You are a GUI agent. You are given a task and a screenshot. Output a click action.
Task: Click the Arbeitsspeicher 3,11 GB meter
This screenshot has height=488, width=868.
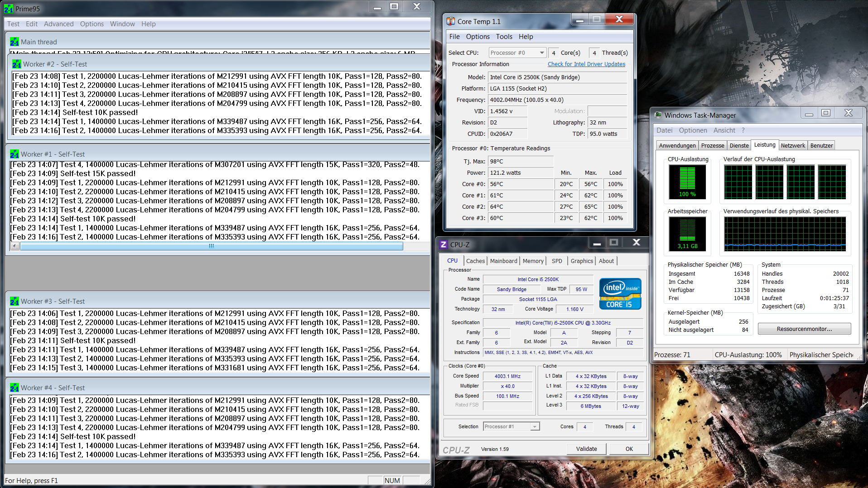(687, 234)
